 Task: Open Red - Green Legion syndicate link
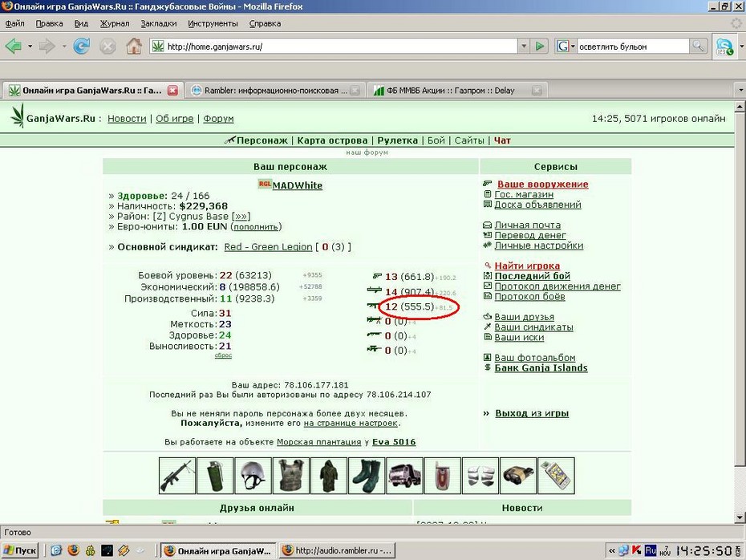click(268, 247)
